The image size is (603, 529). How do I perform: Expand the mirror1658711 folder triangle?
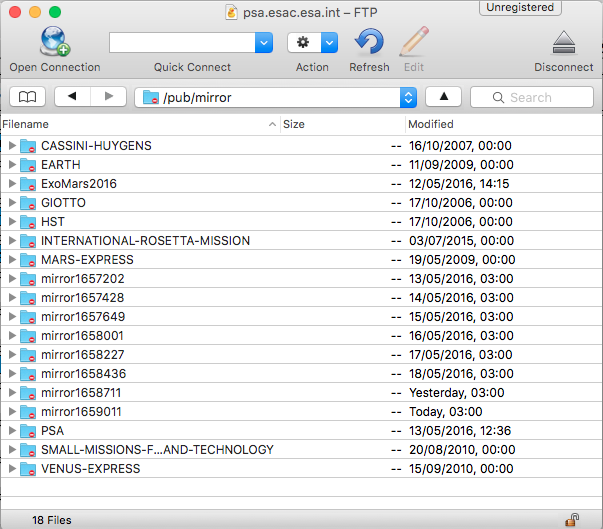12,392
